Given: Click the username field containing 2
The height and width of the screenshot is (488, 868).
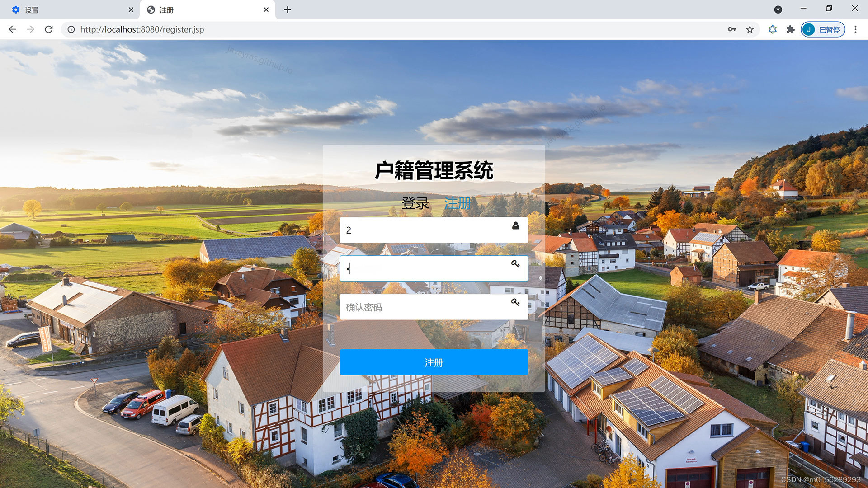Looking at the screenshot, I should (425, 230).
